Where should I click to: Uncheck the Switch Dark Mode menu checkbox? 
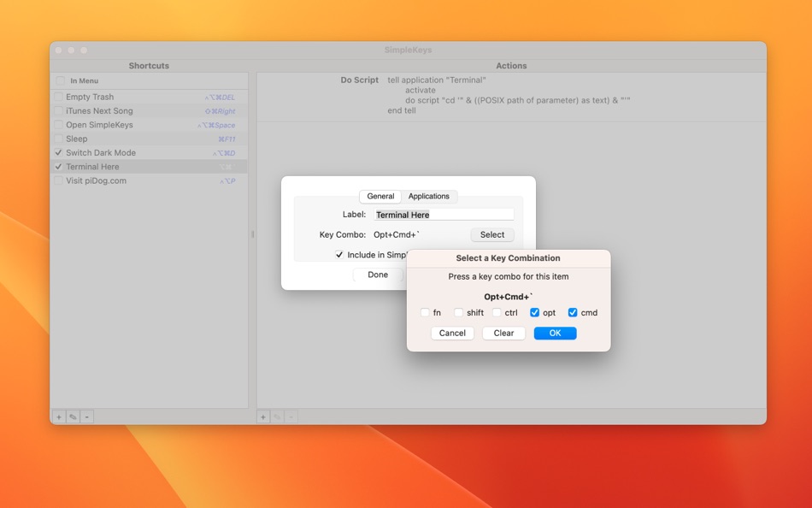58,153
